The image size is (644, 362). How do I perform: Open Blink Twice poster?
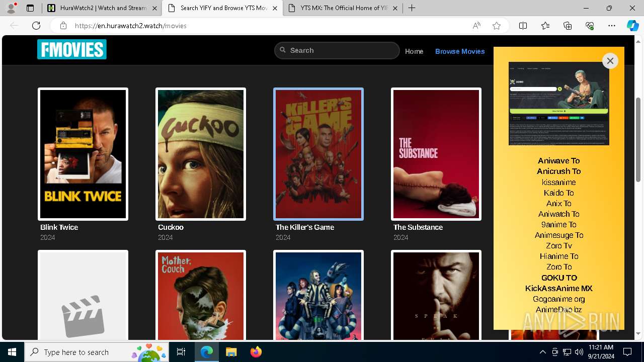click(83, 154)
